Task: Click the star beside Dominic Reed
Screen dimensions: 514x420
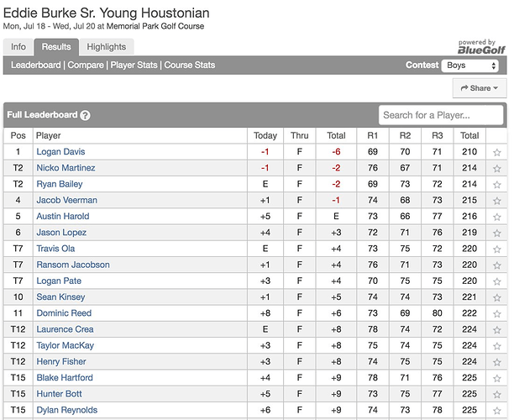Action: pyautogui.click(x=497, y=313)
